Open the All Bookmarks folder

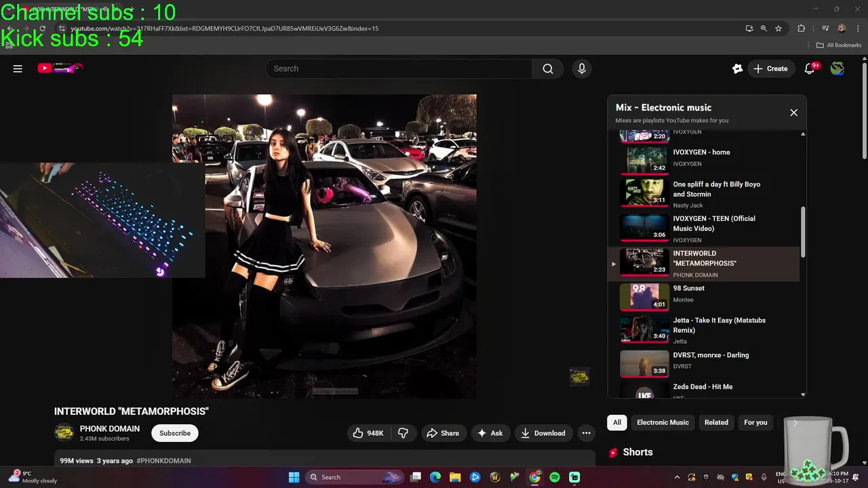[x=838, y=45]
